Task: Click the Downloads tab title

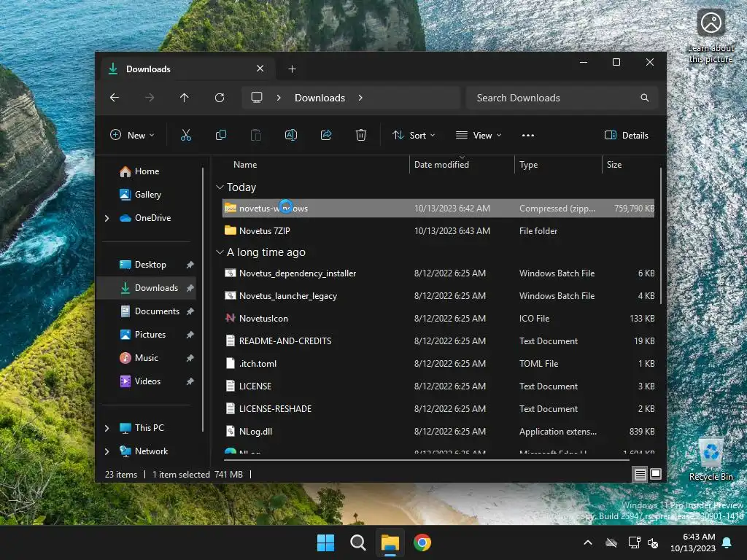Action: coord(148,69)
